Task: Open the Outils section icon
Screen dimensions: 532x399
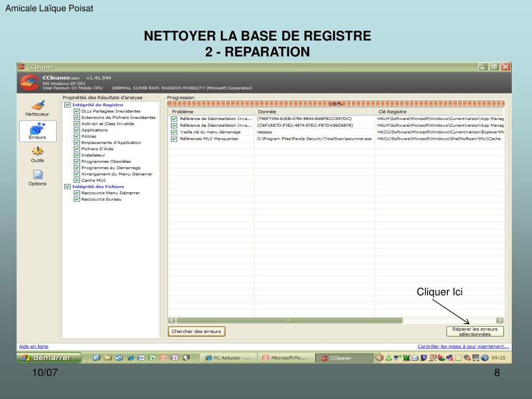Action: coord(37,154)
